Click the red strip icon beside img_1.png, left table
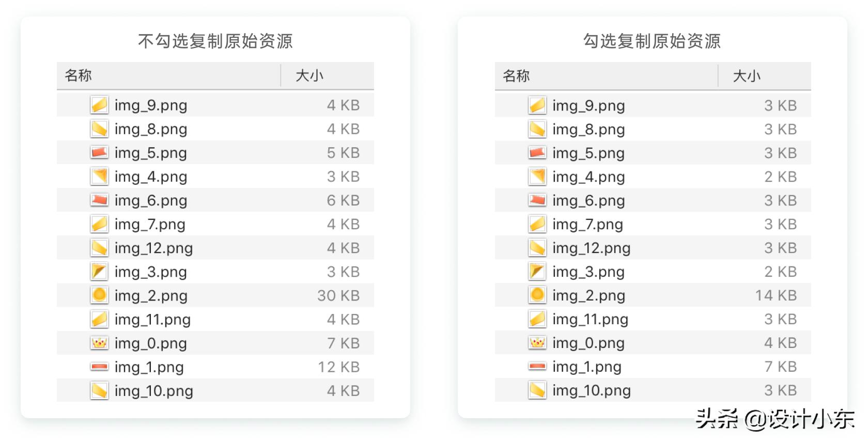The image size is (868, 443). click(x=100, y=367)
